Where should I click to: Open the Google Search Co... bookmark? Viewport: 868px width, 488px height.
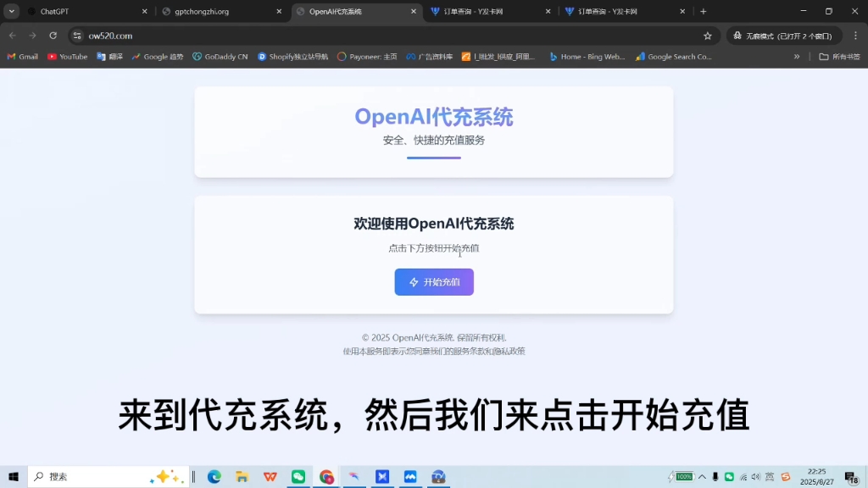(674, 57)
